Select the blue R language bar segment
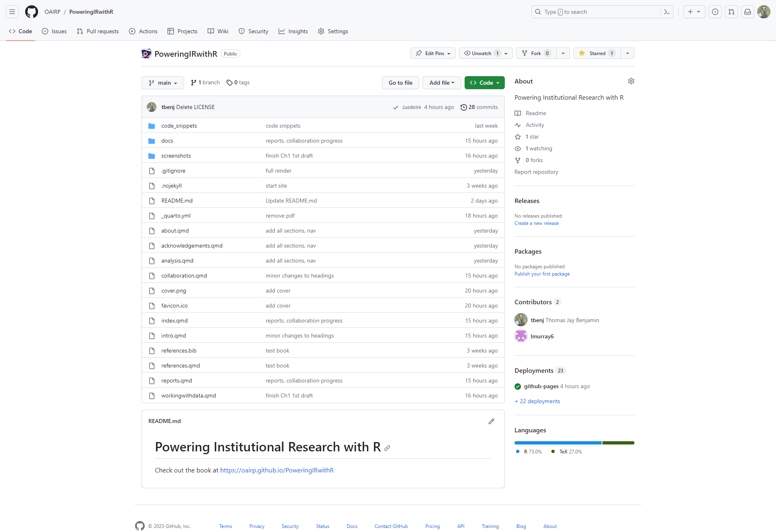Image resolution: width=776 pixels, height=532 pixels. point(558,443)
